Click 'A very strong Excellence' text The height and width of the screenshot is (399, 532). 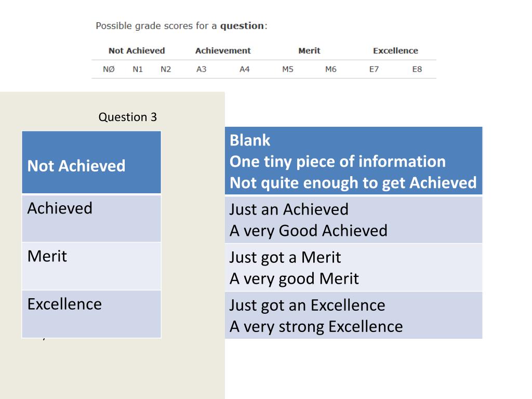316,327
